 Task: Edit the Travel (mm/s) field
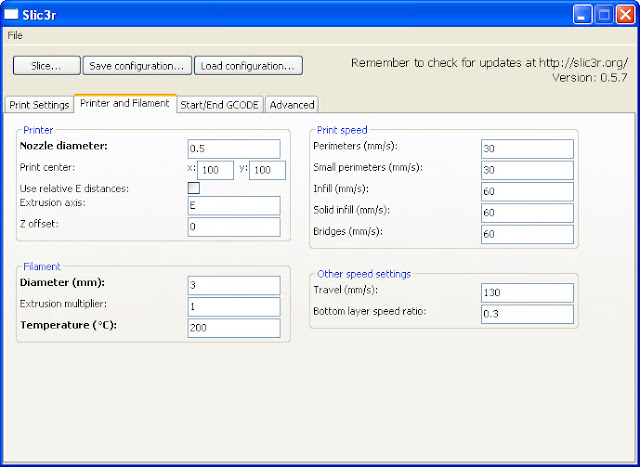(527, 293)
